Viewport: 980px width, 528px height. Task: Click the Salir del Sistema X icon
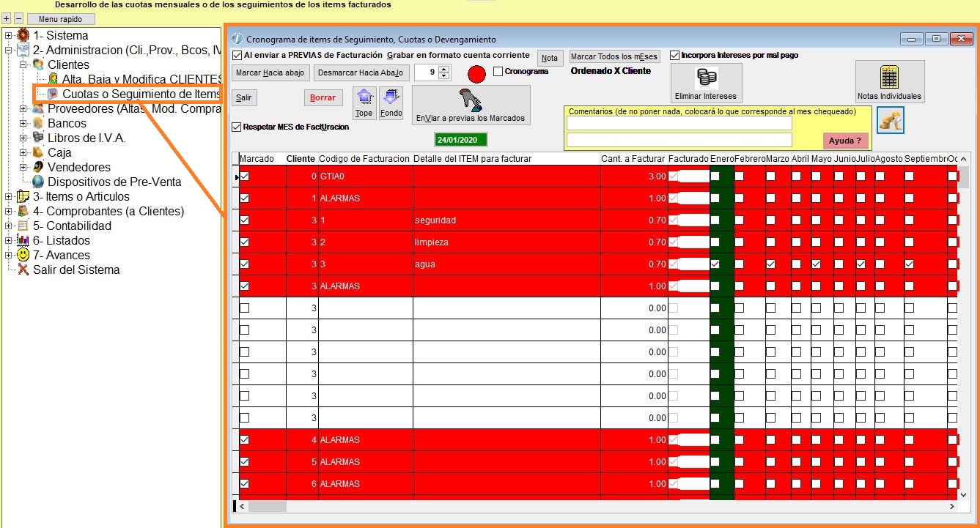click(x=23, y=269)
